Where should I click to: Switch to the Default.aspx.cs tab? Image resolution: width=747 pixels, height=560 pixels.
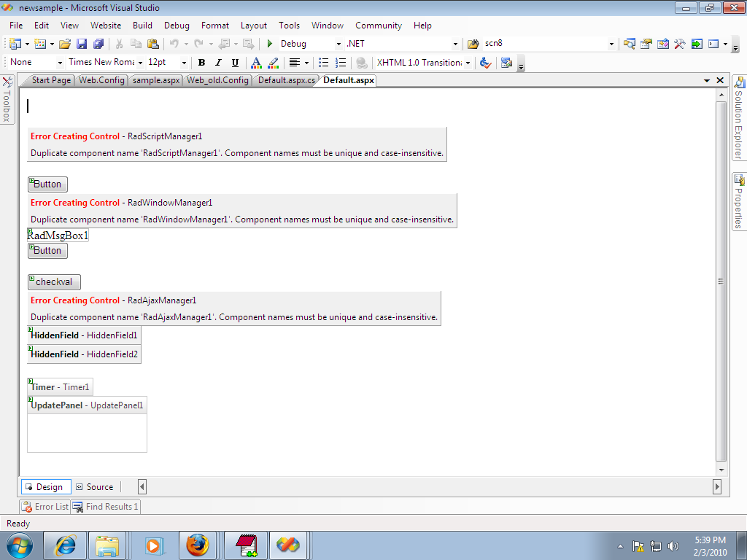click(286, 80)
